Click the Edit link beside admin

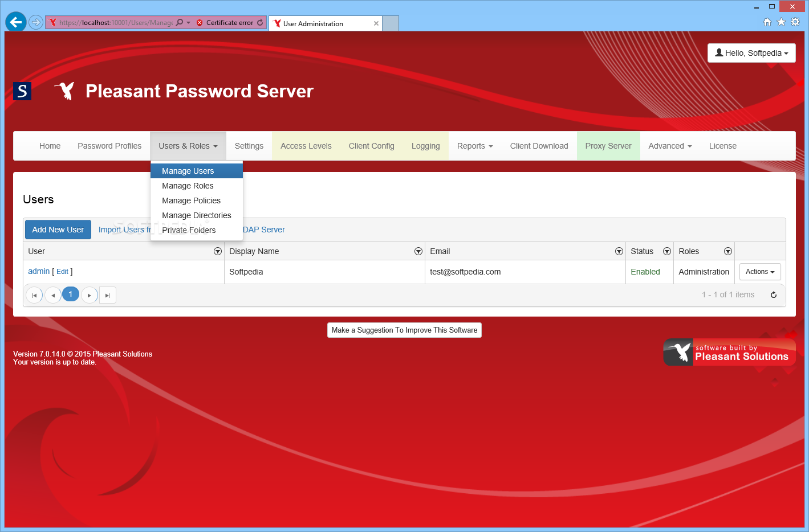tap(62, 272)
